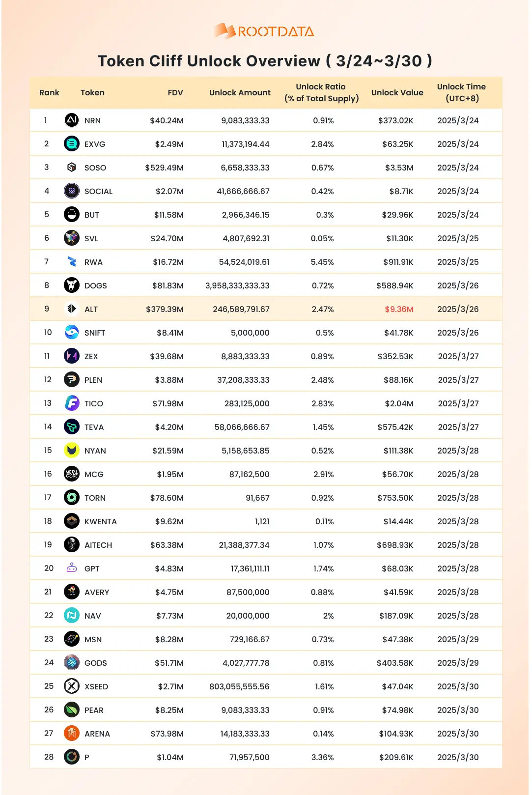Click the DOGS token icon
The height and width of the screenshot is (795, 532).
click(72, 285)
